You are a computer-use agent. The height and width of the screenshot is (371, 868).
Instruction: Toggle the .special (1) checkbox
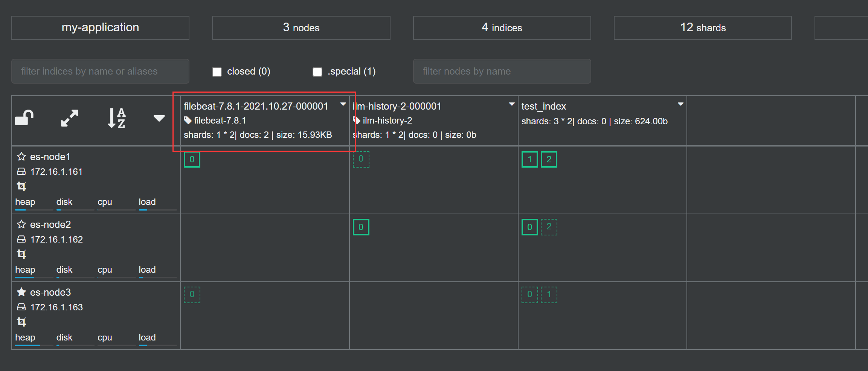click(x=317, y=72)
